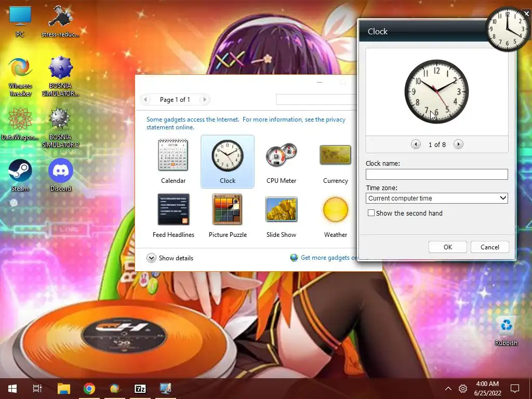The image size is (532, 399).
Task: Enable Show the second hand
Action: (x=371, y=212)
